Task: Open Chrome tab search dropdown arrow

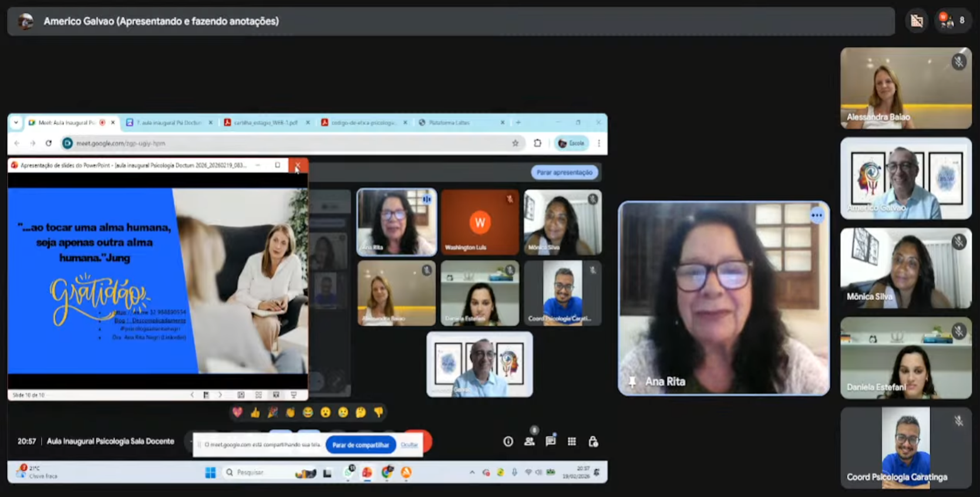Action: click(16, 123)
